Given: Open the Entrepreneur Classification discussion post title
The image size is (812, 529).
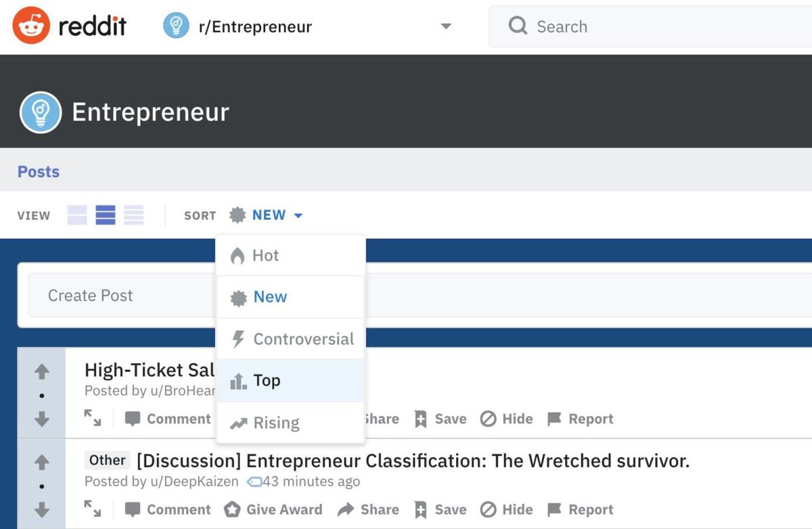Looking at the screenshot, I should (x=413, y=461).
